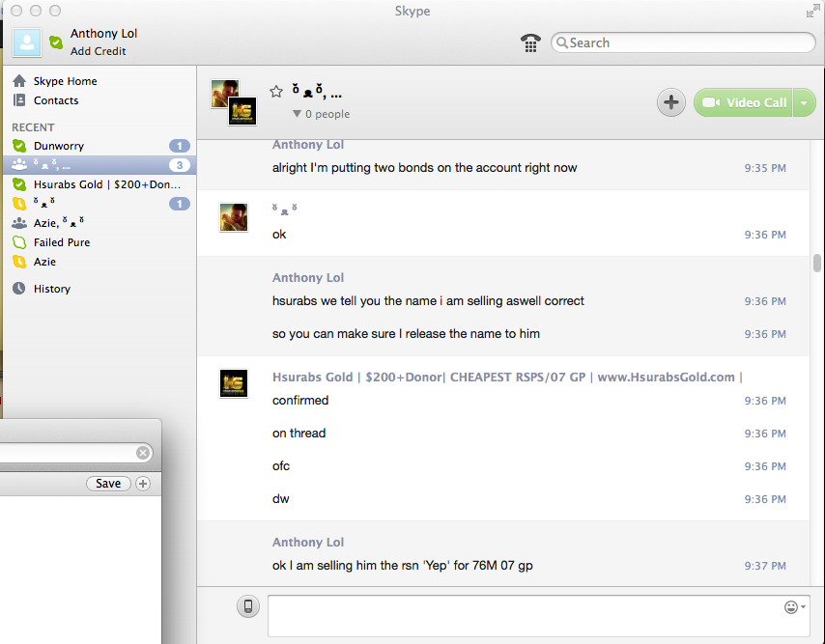Click the chat scrollbar thumb

pyautogui.click(x=816, y=264)
